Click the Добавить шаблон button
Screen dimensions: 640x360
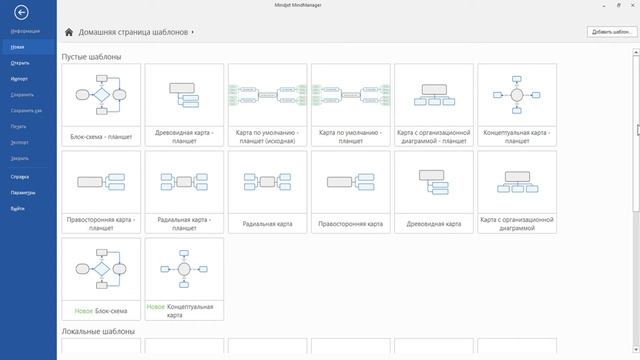click(x=612, y=32)
